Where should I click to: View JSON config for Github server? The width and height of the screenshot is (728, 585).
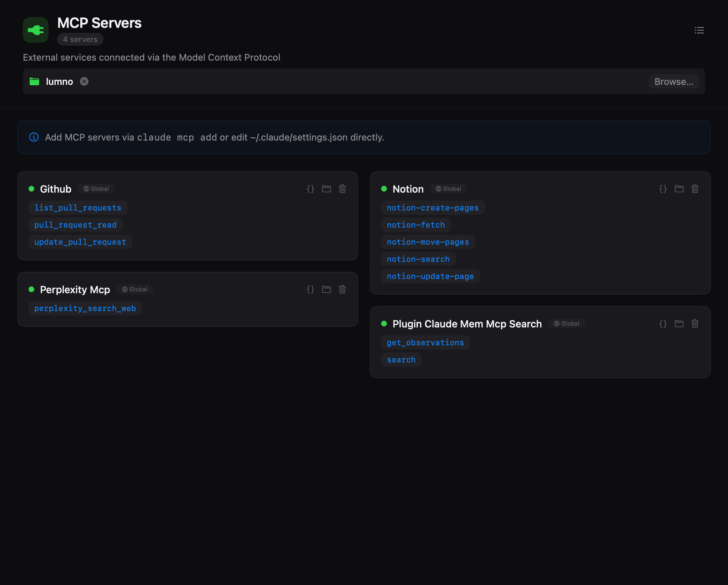pyautogui.click(x=310, y=189)
